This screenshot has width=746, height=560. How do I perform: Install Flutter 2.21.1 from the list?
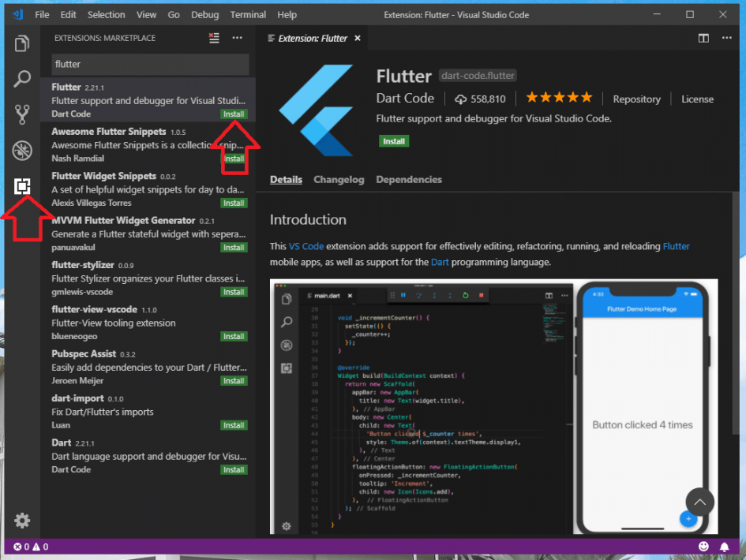point(234,114)
